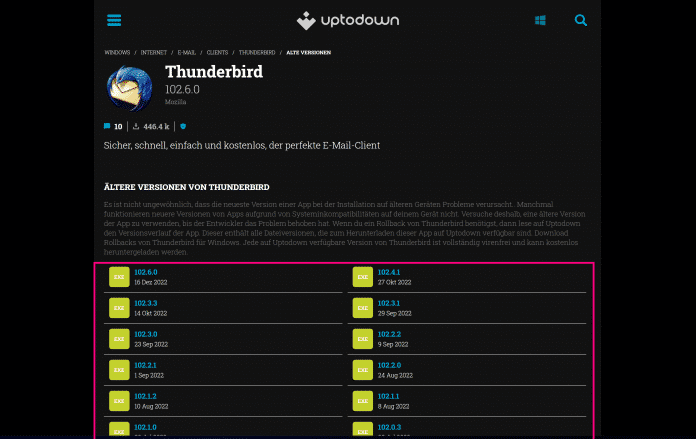Select version 102.2.1 from the list
The height and width of the screenshot is (439, 696).
146,365
